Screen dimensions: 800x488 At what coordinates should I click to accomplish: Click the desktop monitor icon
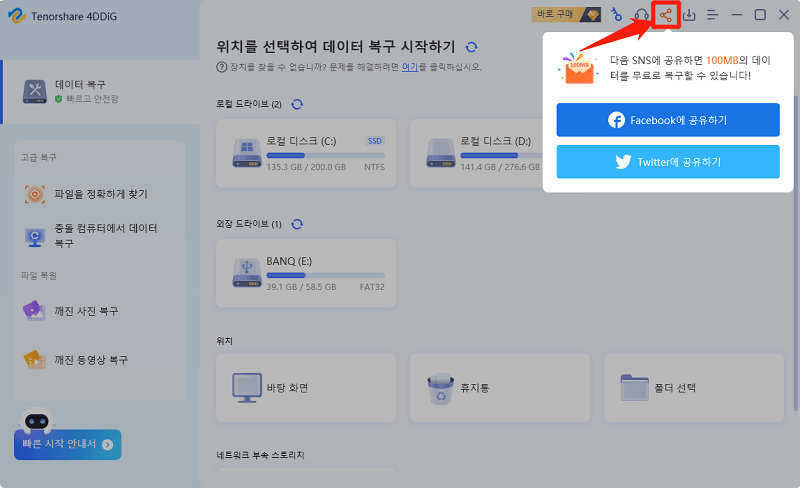click(247, 388)
